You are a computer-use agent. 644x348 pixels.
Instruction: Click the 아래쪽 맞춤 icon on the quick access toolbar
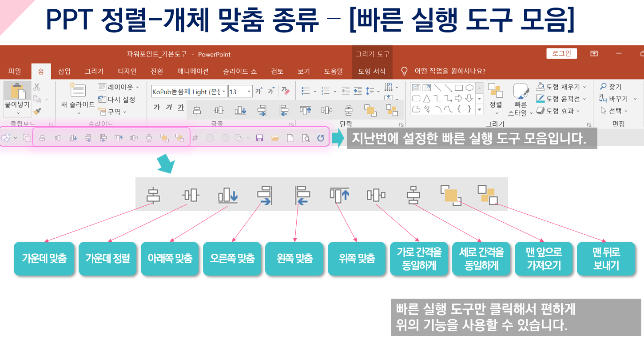(x=72, y=138)
